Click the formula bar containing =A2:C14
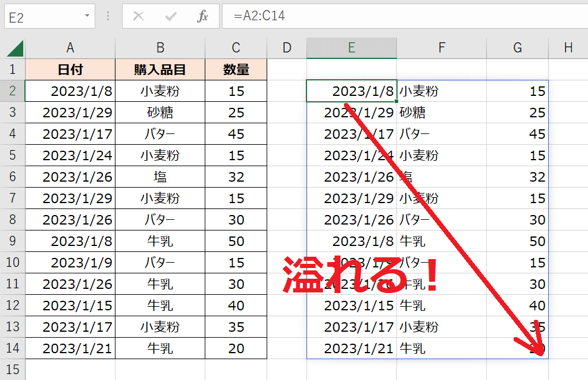Screen dimensions: 588x380 tap(405, 16)
